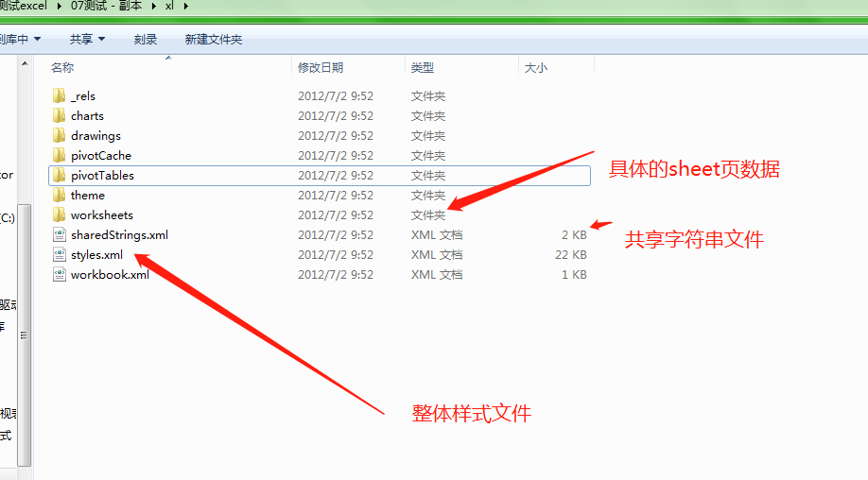Sort by 大小 column header
Viewport: 868px width, 480px height.
(x=536, y=67)
